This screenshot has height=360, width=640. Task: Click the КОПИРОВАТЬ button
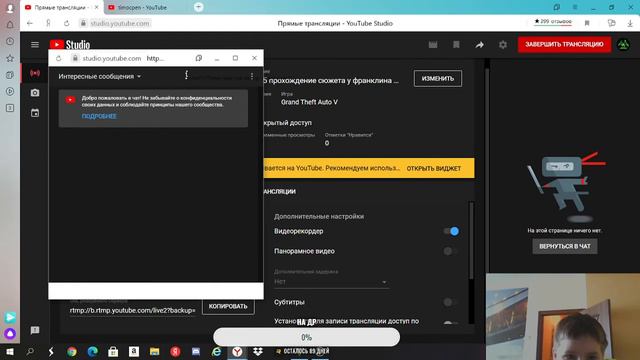tap(228, 306)
